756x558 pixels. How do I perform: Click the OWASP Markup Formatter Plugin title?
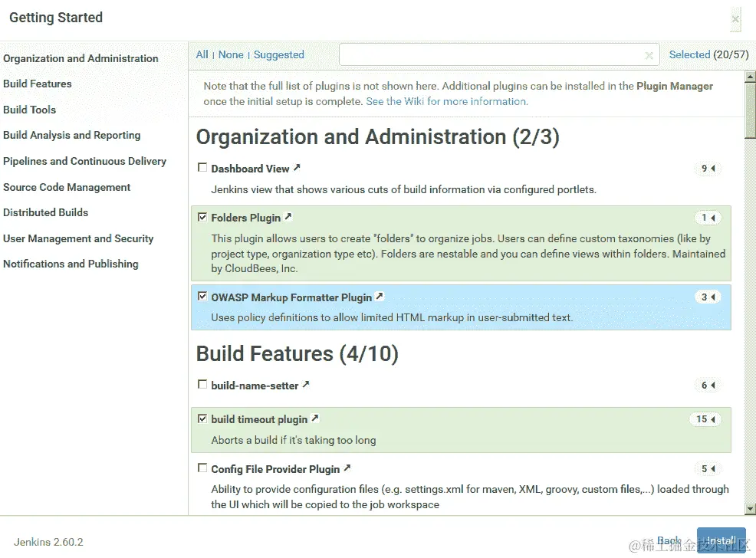(x=291, y=297)
